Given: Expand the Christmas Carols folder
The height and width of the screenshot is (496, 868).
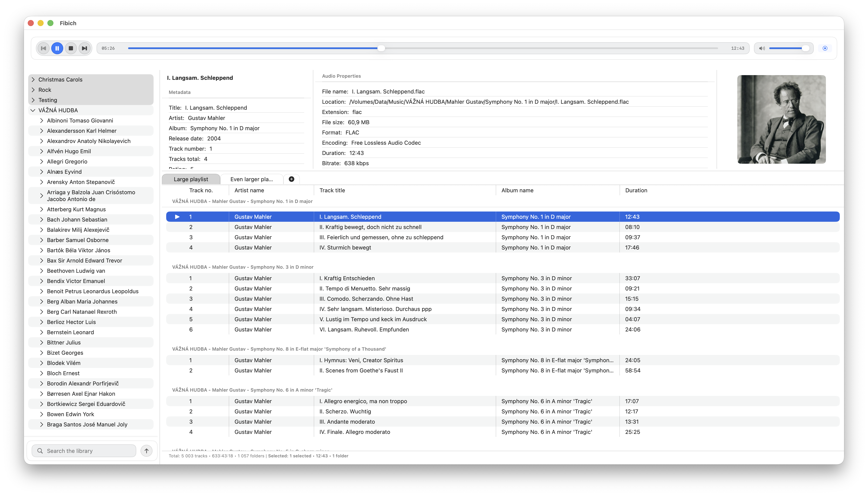Looking at the screenshot, I should coord(33,79).
